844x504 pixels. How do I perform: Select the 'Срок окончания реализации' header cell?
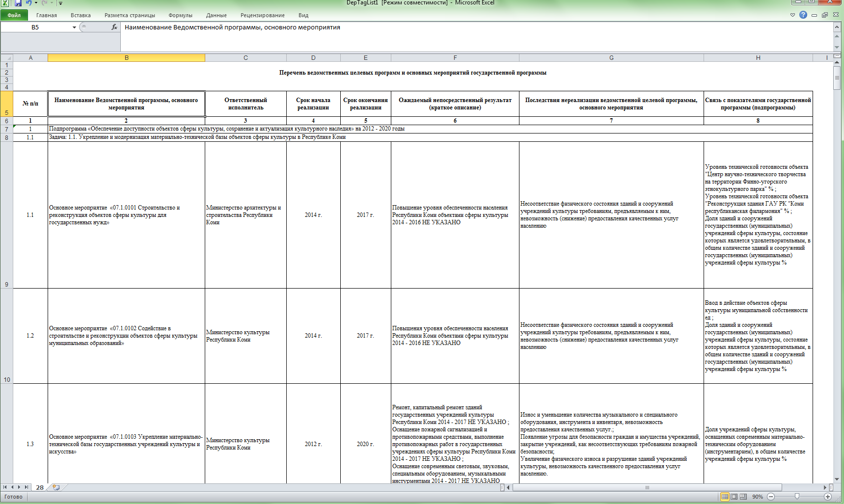366,104
